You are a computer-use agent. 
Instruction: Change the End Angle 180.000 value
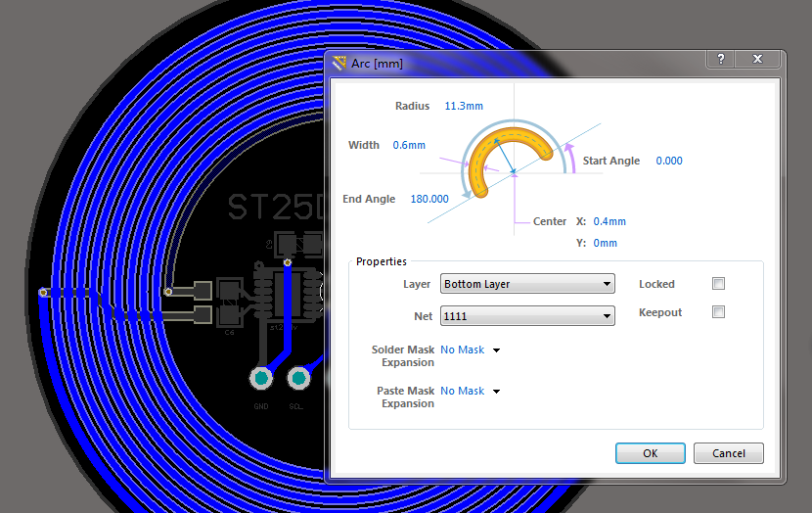pyautogui.click(x=429, y=199)
